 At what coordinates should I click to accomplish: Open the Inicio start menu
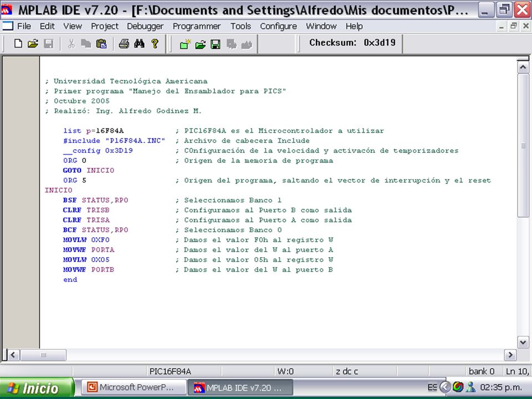coord(37,388)
